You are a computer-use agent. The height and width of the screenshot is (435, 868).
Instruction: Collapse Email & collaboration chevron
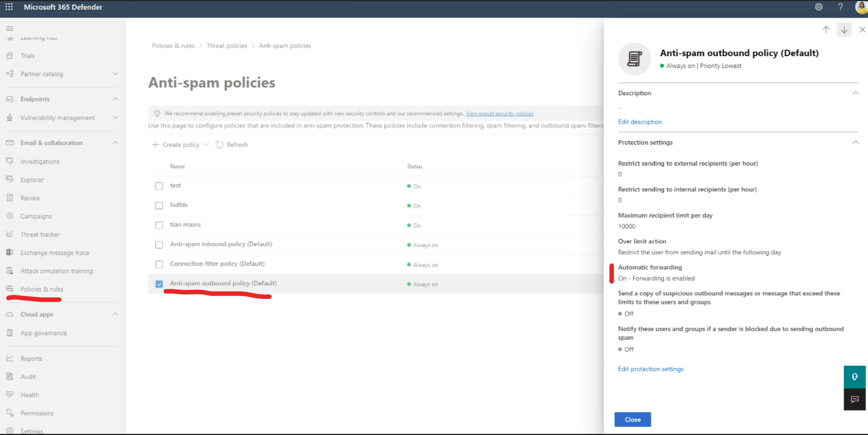click(116, 142)
